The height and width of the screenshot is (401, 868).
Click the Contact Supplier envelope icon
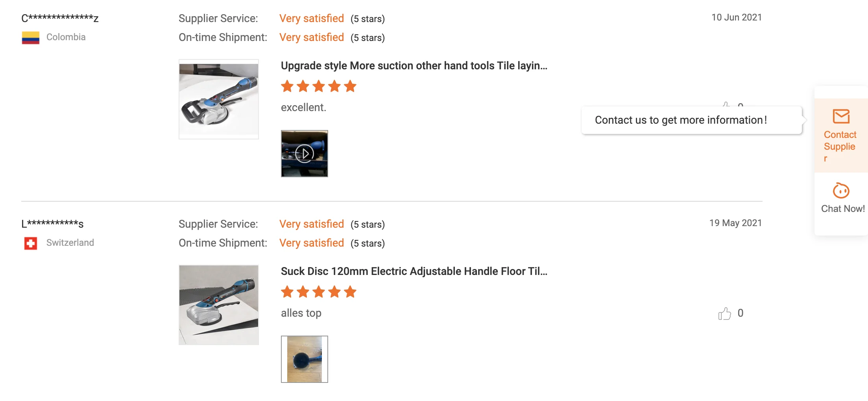pos(841,117)
